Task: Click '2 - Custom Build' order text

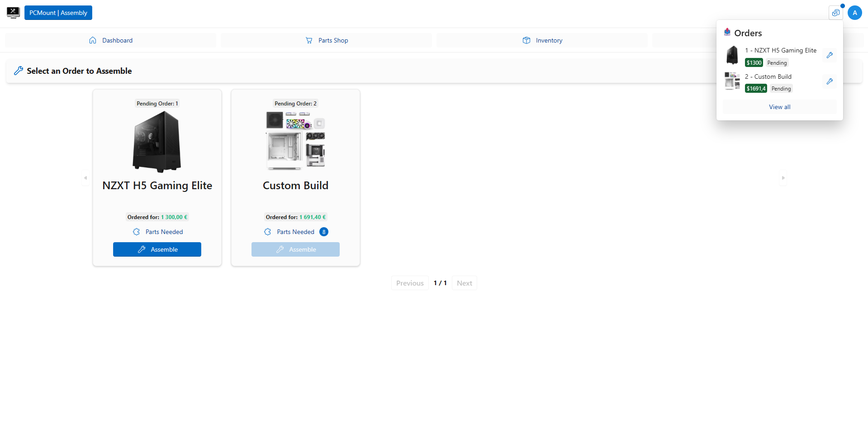Action: pos(768,76)
